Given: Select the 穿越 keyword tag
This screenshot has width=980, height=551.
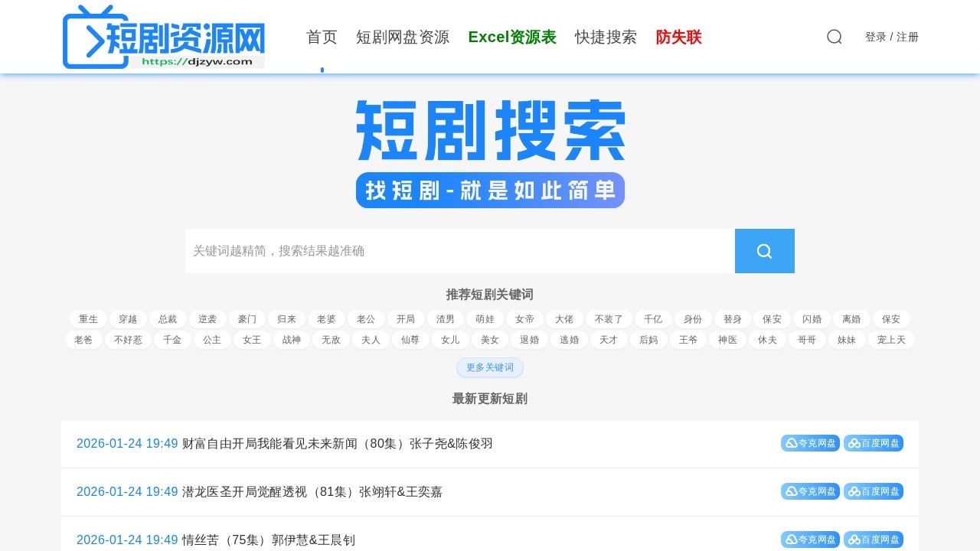Looking at the screenshot, I should pos(128,319).
